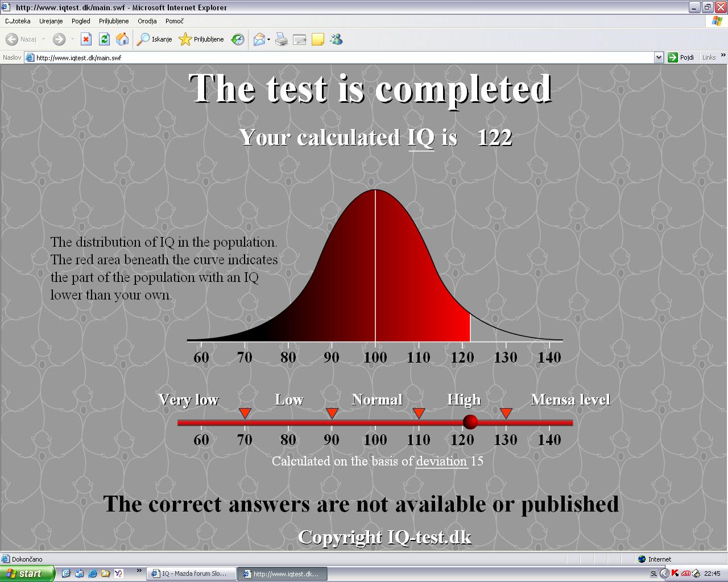Open the Priljubljene menu in menu bar
Screen dimensions: 728x582
[x=114, y=21]
